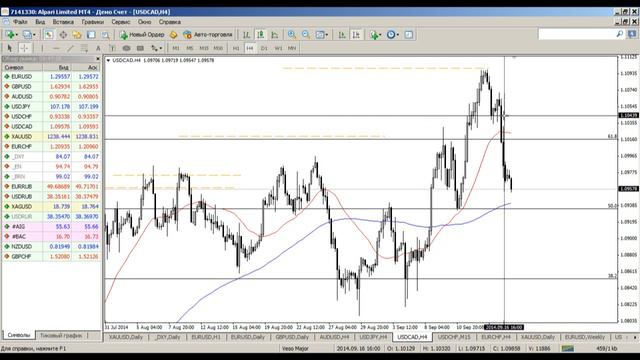Image resolution: width=640 pixels, height=360 pixels.
Task: Show the Terminal window icon
Action: (x=91, y=35)
